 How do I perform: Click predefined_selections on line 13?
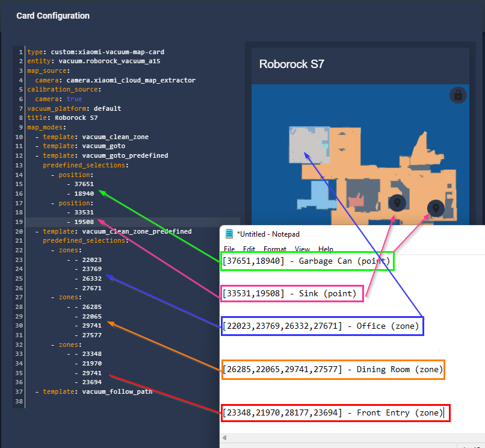tap(85, 166)
